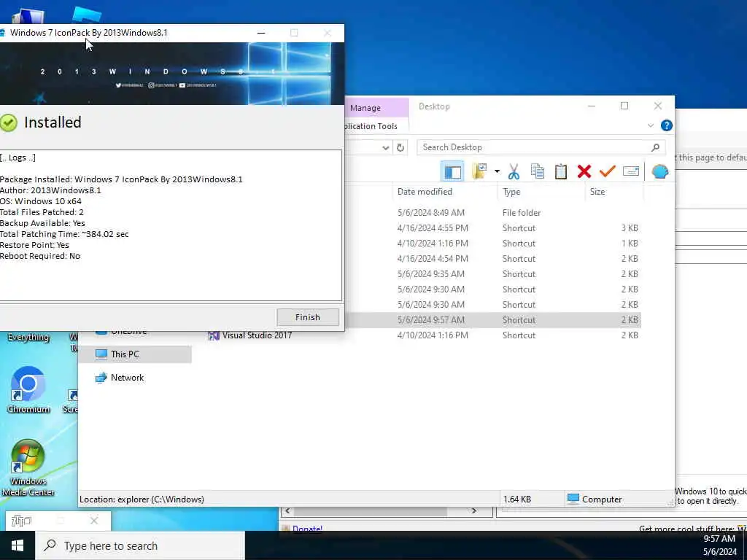Click the 1 KB shortcut row
Image resolution: width=747 pixels, height=560 pixels.
coord(492,244)
